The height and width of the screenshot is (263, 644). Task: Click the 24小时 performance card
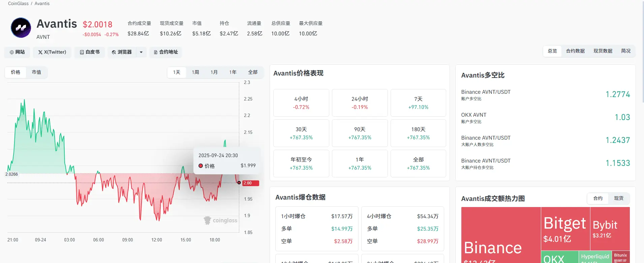tap(360, 103)
